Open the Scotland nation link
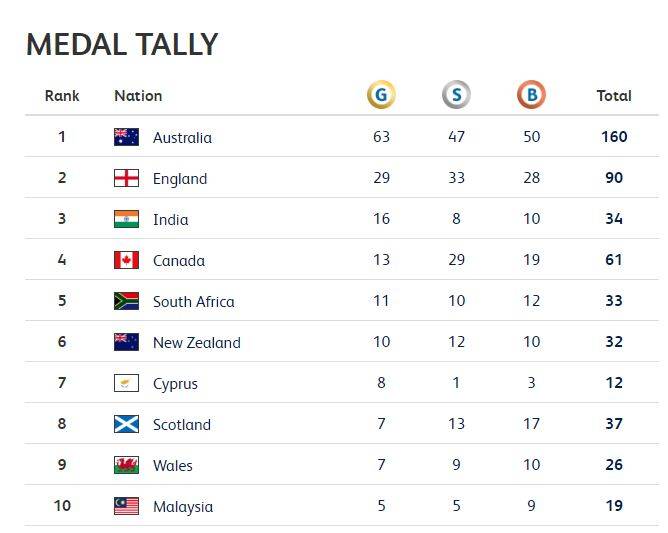The image size is (668, 533). [182, 425]
